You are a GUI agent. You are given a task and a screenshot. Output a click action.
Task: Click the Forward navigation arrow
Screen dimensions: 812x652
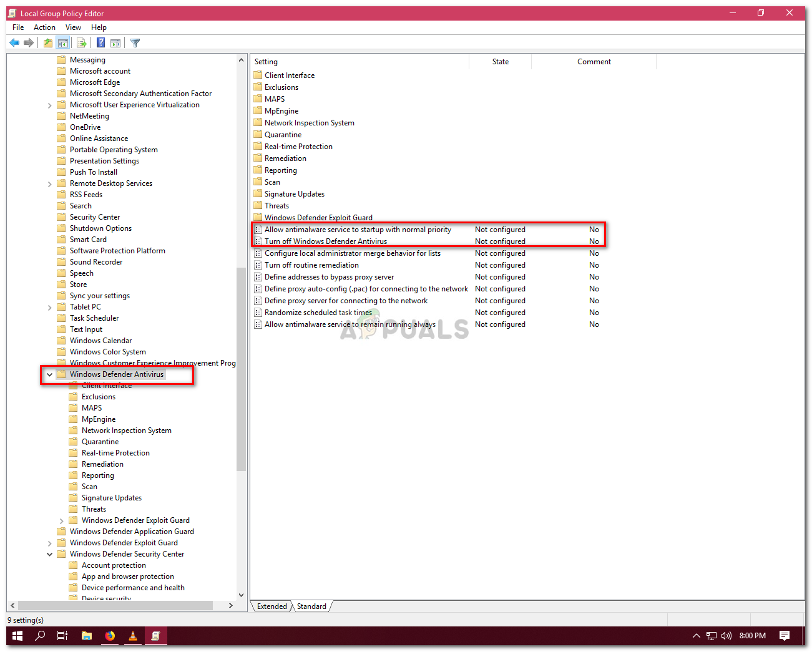click(29, 42)
